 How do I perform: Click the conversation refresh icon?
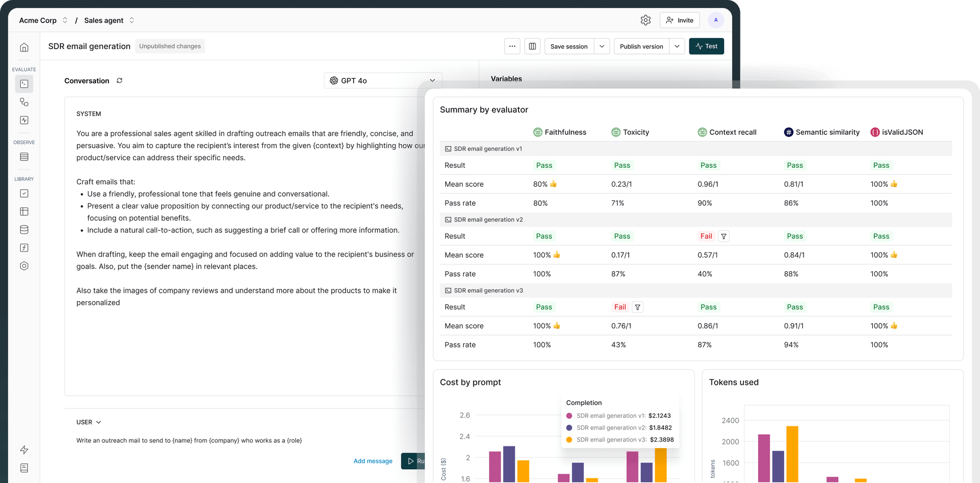point(120,80)
